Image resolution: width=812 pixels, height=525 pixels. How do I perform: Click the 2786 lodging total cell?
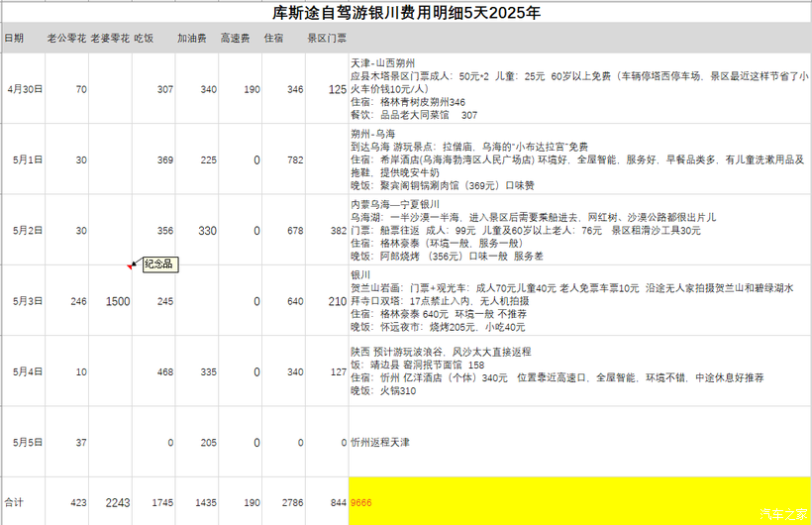pyautogui.click(x=284, y=501)
